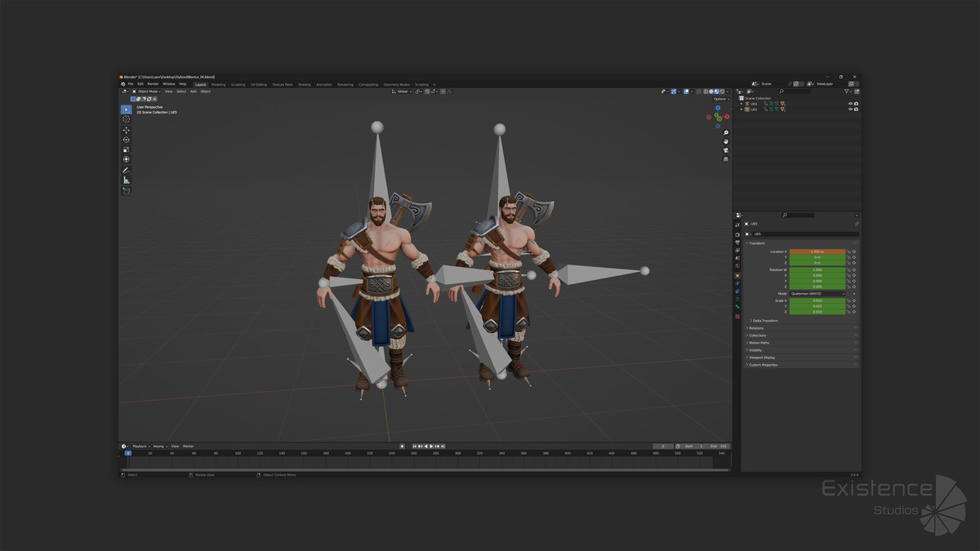The image size is (980, 551).
Task: Choose the Rotate tool
Action: pyautogui.click(x=126, y=140)
